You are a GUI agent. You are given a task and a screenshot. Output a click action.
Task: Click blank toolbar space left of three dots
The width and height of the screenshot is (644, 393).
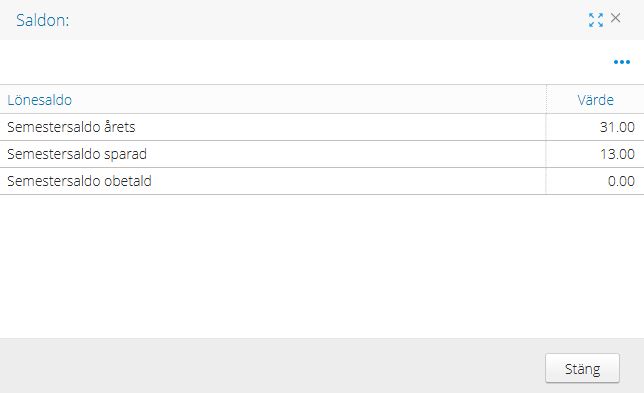pos(304,62)
